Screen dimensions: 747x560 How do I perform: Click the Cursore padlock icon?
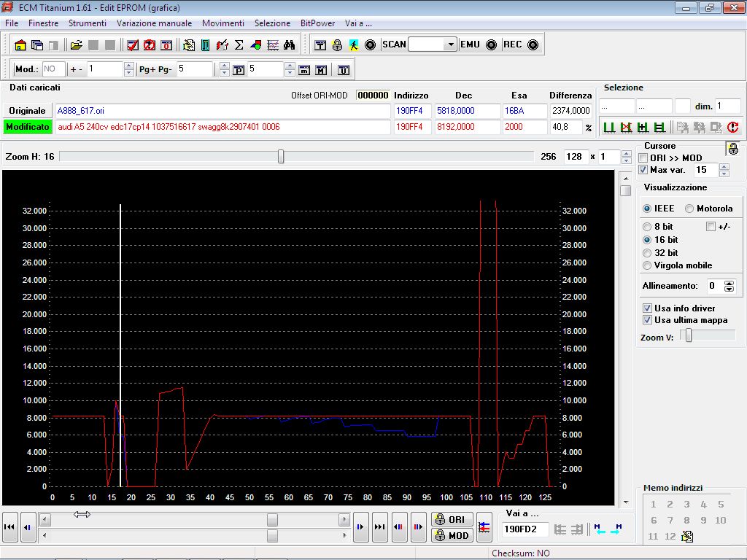(x=733, y=149)
